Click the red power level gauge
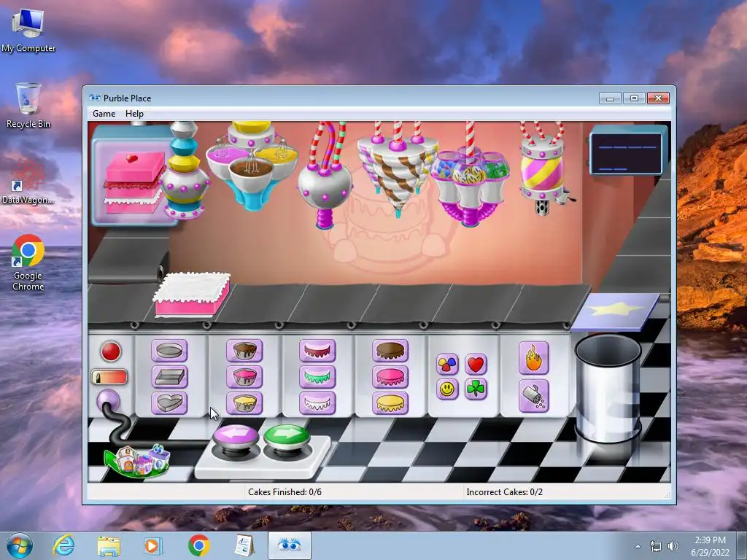The height and width of the screenshot is (560, 747). (x=109, y=377)
